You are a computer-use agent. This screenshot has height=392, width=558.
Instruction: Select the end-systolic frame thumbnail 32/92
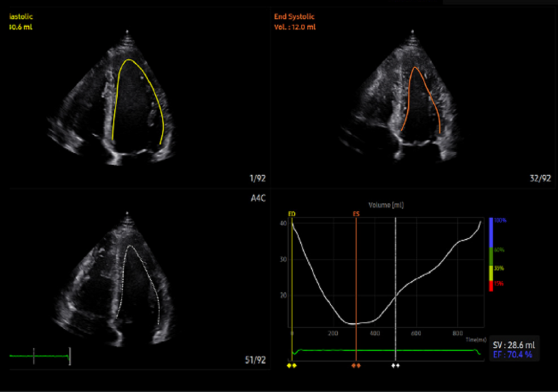pyautogui.click(x=413, y=98)
